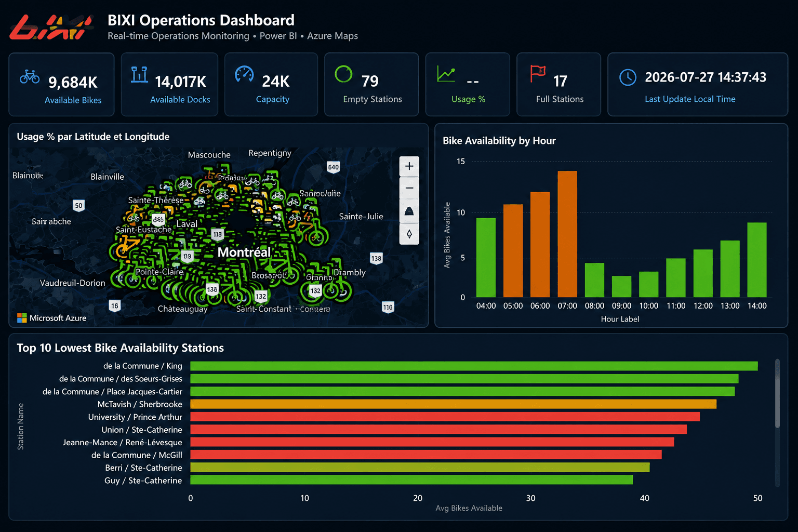The image size is (798, 532).
Task: Click Repentigny label on map
Action: 270,153
